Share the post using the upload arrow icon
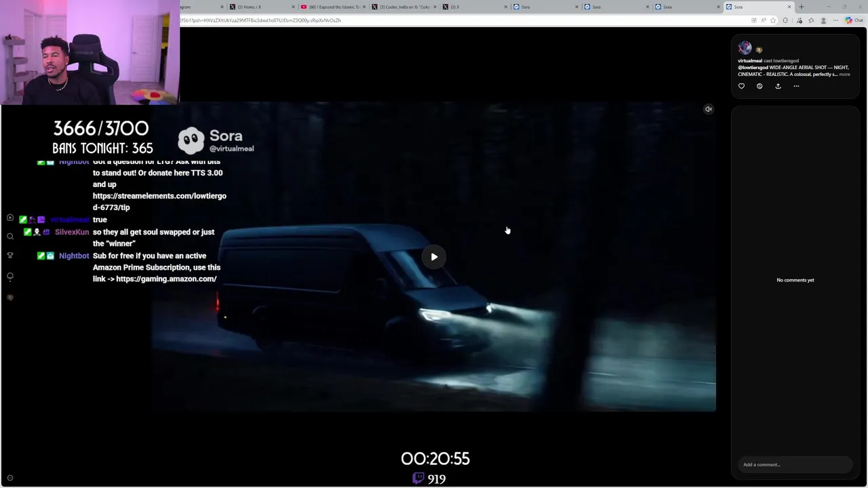 coord(778,86)
